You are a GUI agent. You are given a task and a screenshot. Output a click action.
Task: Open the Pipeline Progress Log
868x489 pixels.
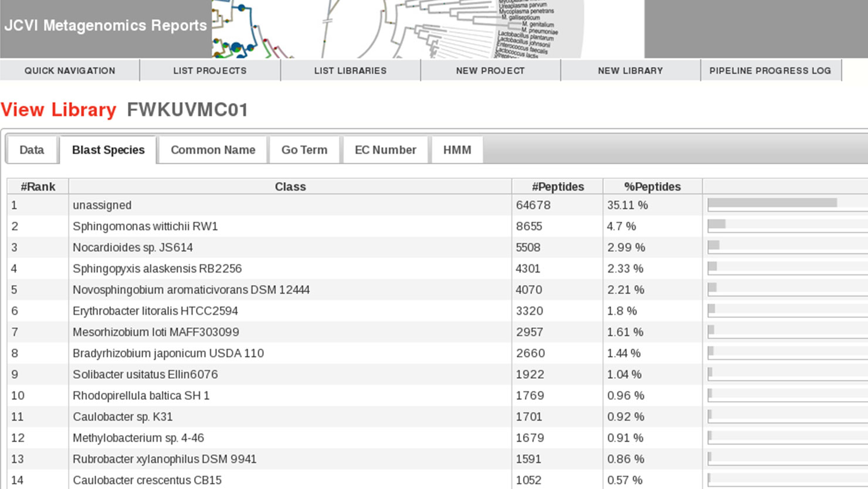(770, 70)
